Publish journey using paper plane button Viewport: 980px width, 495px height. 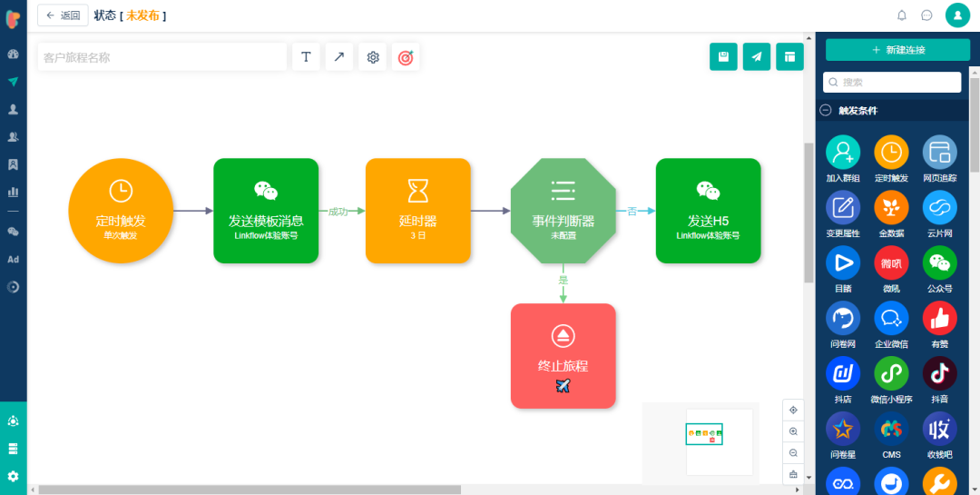(x=757, y=57)
